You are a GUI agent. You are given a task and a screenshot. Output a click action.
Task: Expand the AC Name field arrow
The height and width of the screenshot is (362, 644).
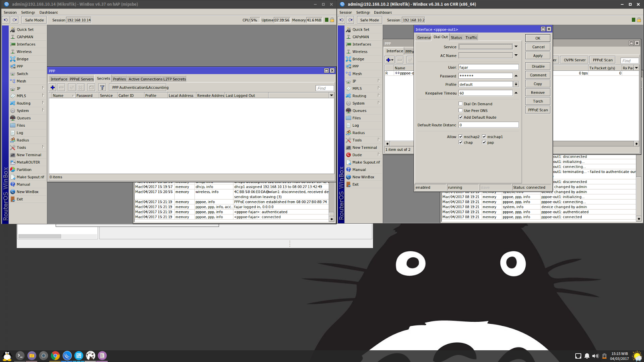point(516,56)
